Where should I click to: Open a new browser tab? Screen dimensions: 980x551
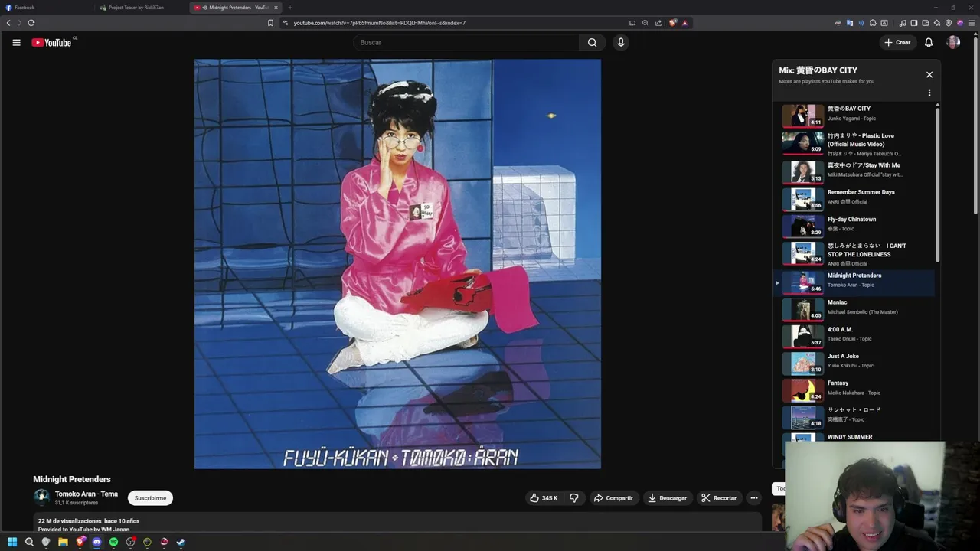click(x=289, y=8)
